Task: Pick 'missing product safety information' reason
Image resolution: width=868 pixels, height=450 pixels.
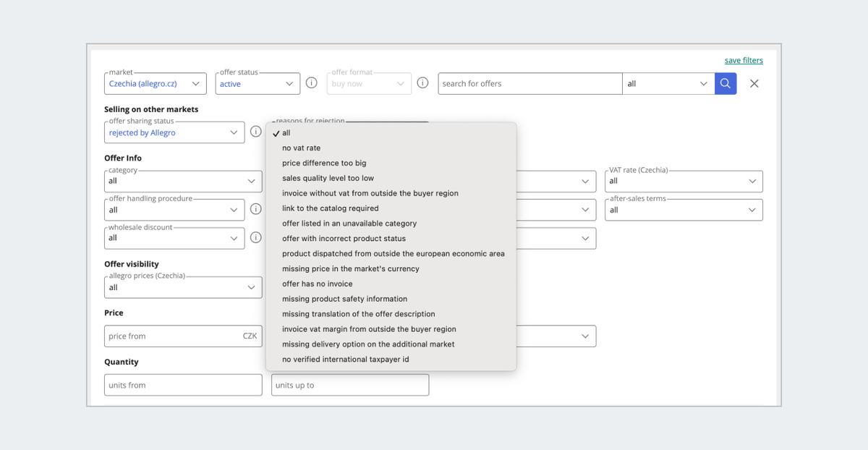Action: click(x=344, y=299)
